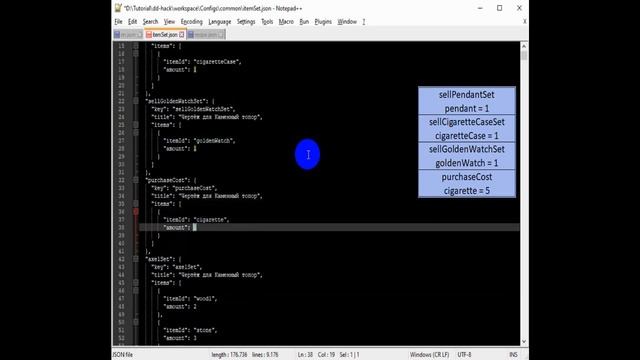Click the "Col : 19" status entry

(326, 355)
